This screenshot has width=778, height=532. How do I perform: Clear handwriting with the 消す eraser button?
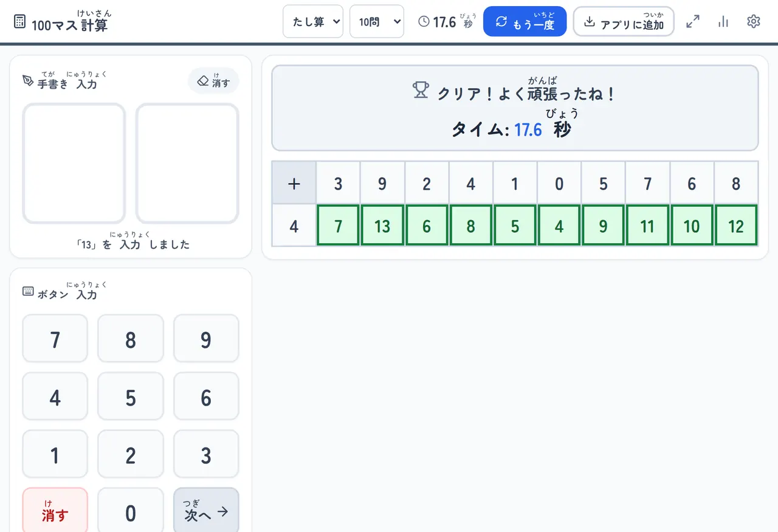tap(213, 81)
